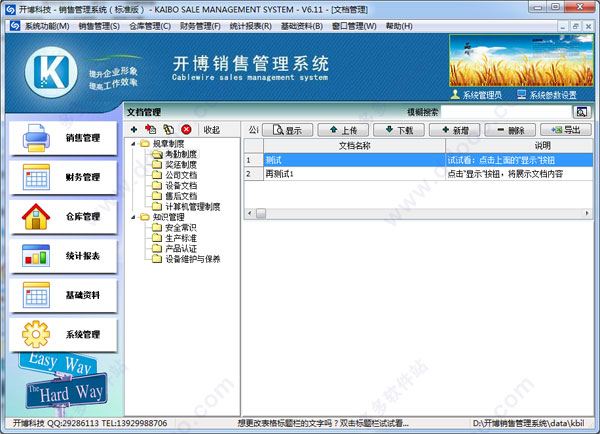The height and width of the screenshot is (434, 600).
Task: Minimize the inner 文档管理 child window
Action: pyautogui.click(x=562, y=26)
